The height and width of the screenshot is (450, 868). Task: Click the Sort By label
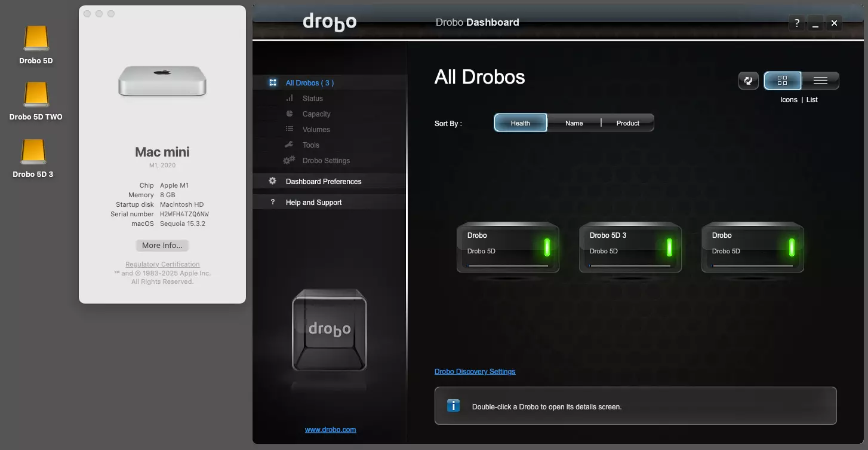[x=448, y=124]
